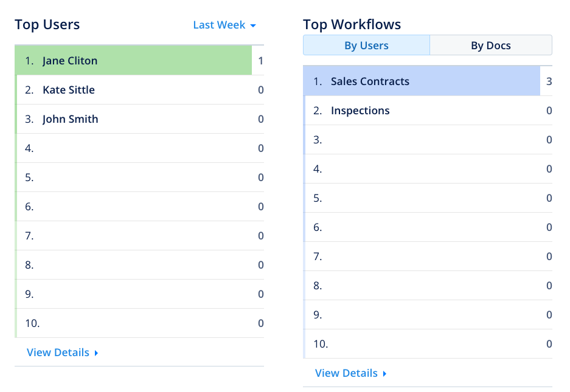570x392 pixels.
Task: Click the arrow icon next to Top Workflows View Details
Action: 384,374
